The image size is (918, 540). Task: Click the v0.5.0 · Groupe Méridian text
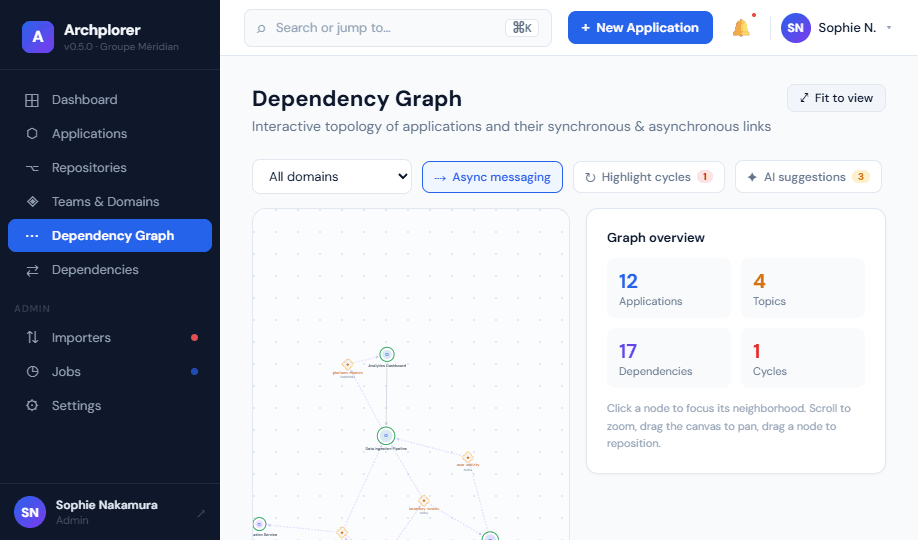point(121,47)
